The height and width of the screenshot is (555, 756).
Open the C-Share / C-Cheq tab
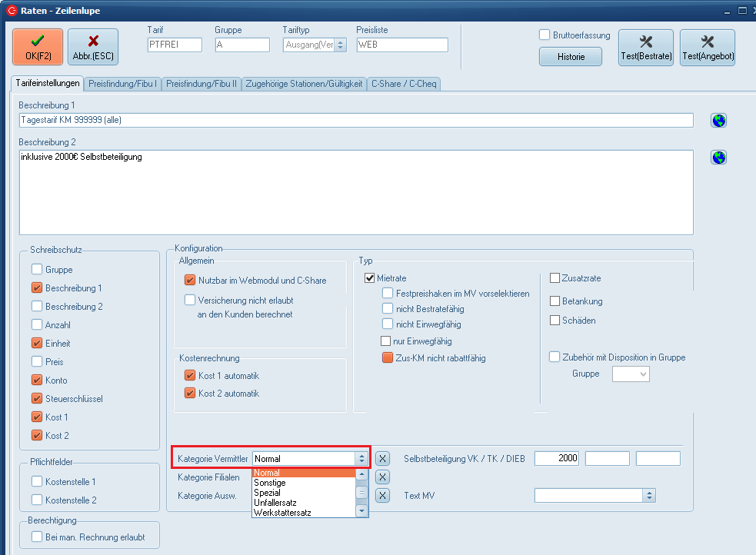405,83
